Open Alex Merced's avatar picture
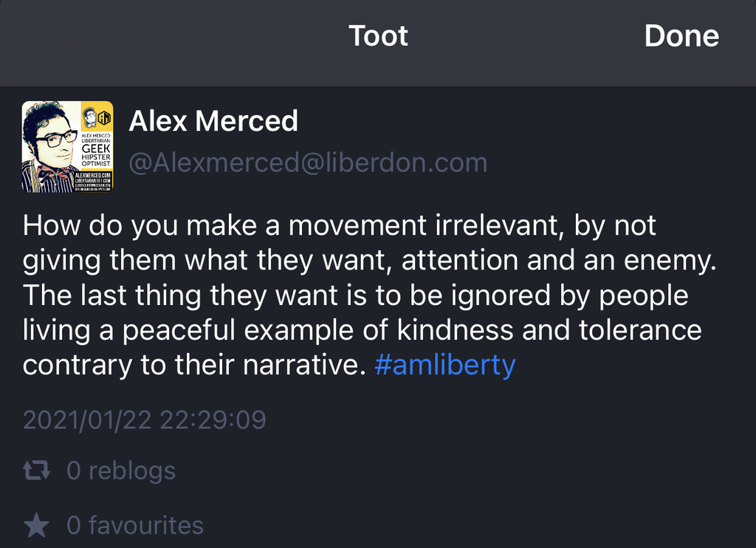The height and width of the screenshot is (548, 756). pos(67,147)
